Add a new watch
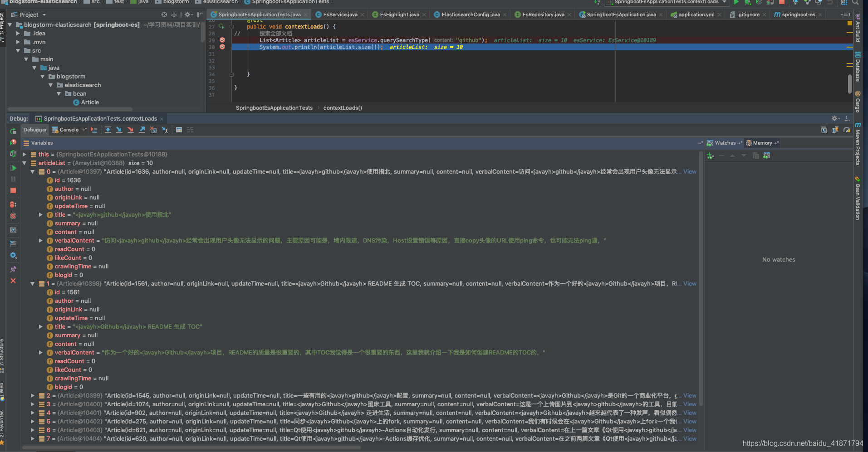Viewport: 868px width, 452px height. point(710,156)
